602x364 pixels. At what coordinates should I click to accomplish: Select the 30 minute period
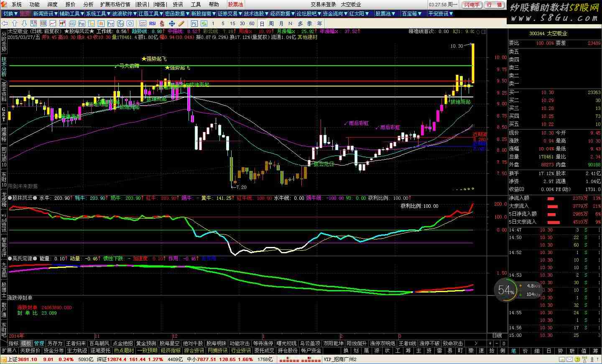[242, 23]
